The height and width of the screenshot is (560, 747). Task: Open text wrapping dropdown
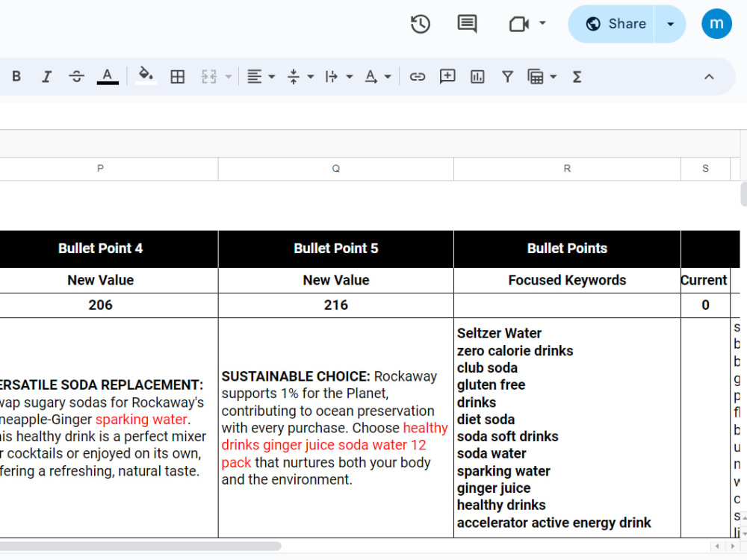[x=338, y=77]
